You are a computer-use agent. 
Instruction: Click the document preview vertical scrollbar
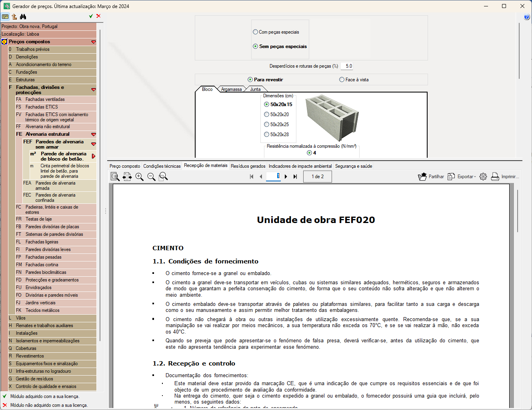pyautogui.click(x=518, y=211)
